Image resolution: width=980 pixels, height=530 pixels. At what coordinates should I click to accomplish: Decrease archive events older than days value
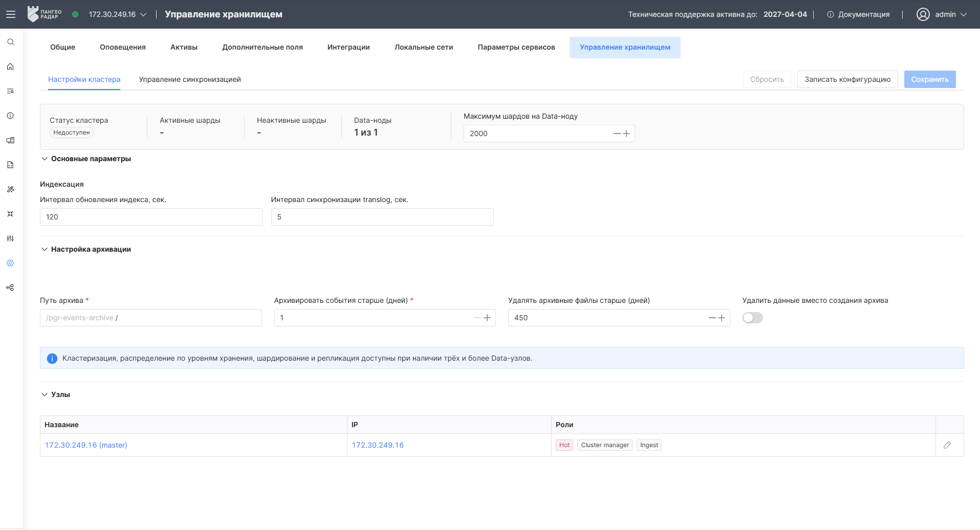(477, 318)
